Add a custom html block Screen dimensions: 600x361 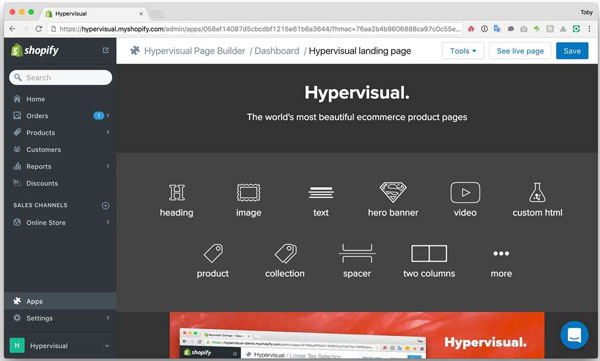tap(537, 199)
